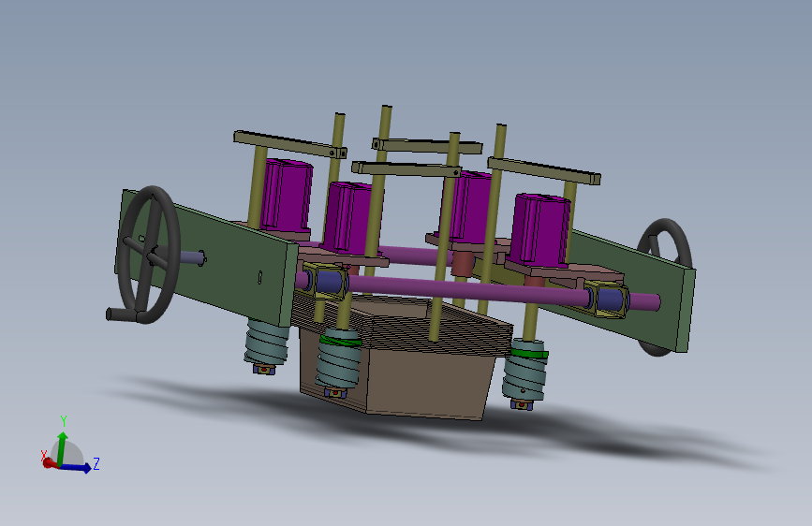Viewport: 812px width, 526px height.
Task: Select the top-left olive horizontal bar
Action: tap(290, 144)
